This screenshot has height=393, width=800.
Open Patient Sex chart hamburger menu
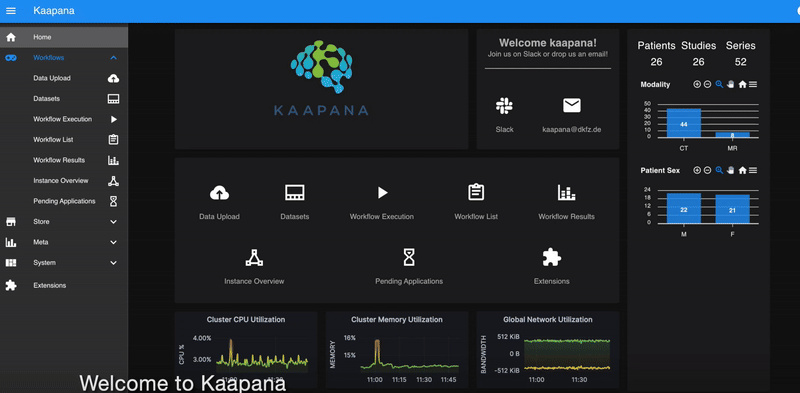pyautogui.click(x=753, y=170)
